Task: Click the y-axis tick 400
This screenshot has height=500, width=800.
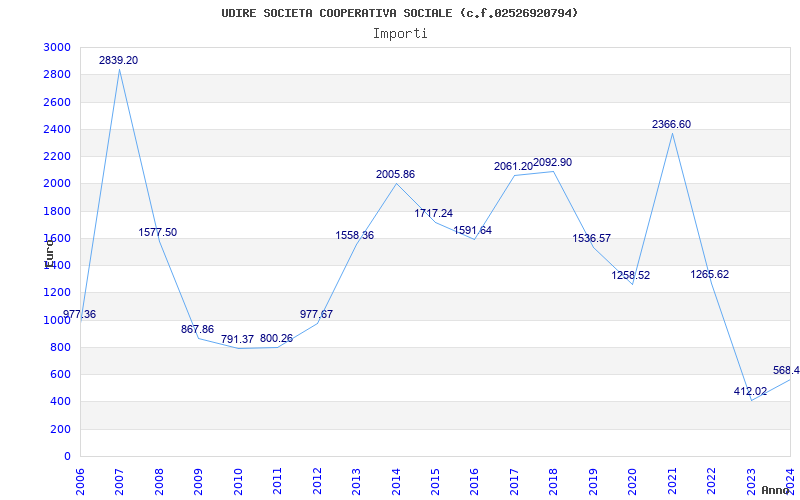Action: tap(61, 402)
